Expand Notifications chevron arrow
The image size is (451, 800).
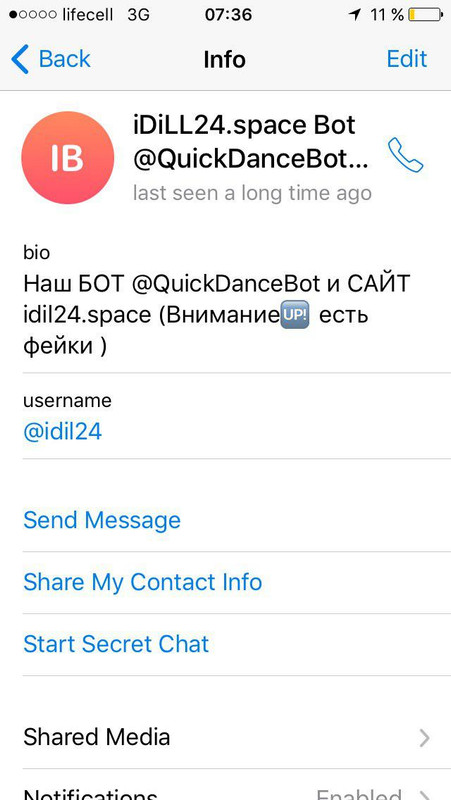pos(424,794)
